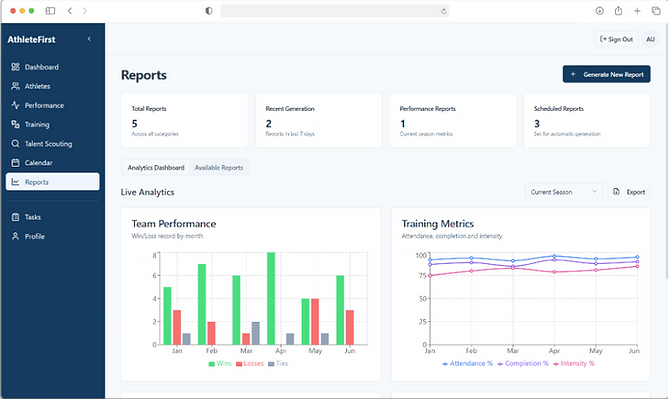The image size is (668, 399).
Task: Open the Performance pulse icon
Action: (x=15, y=105)
